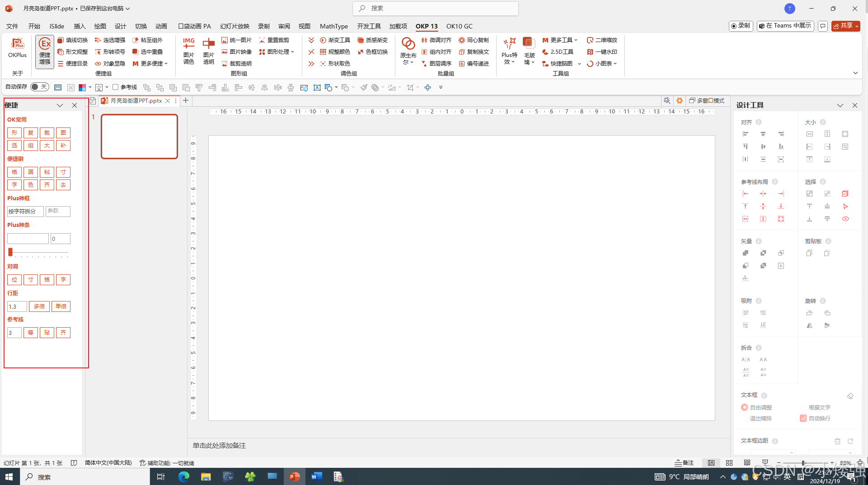The width and height of the screenshot is (868, 485).
Task: Click the 贴 button in 参考线 section
Action: click(47, 333)
